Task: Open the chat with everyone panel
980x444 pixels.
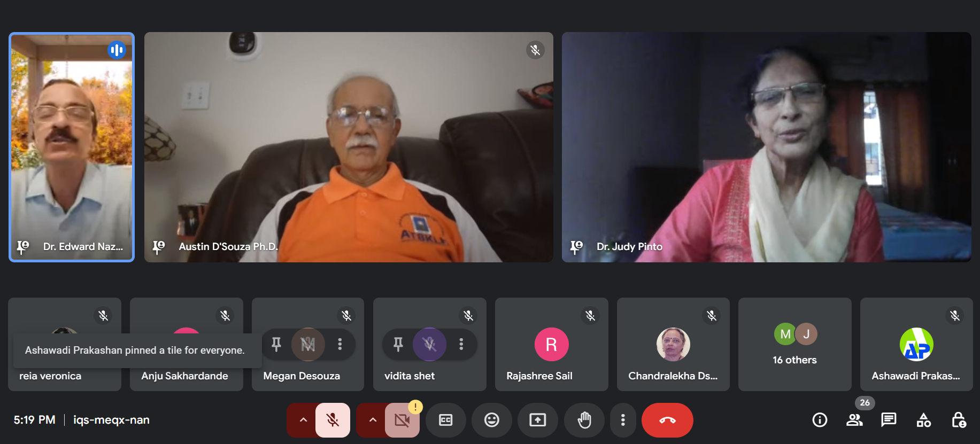Action: [889, 420]
